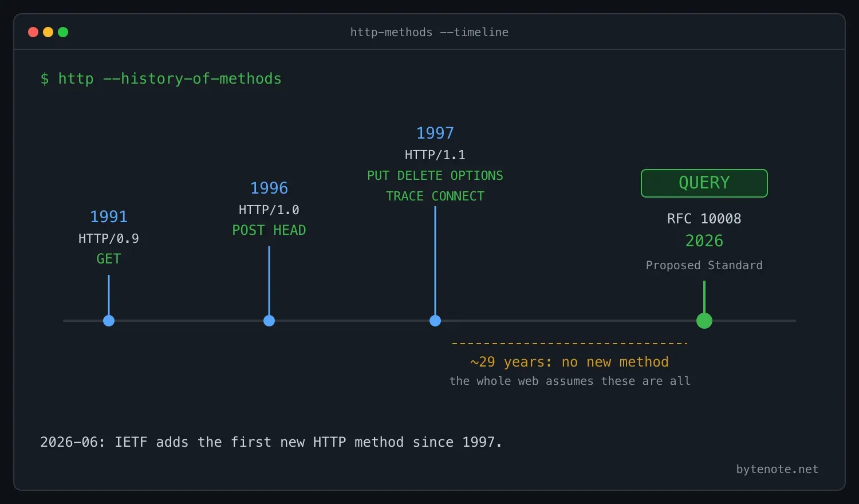Viewport: 859px width, 504px height.
Task: Open the bytenote.net credit
Action: pyautogui.click(x=777, y=469)
